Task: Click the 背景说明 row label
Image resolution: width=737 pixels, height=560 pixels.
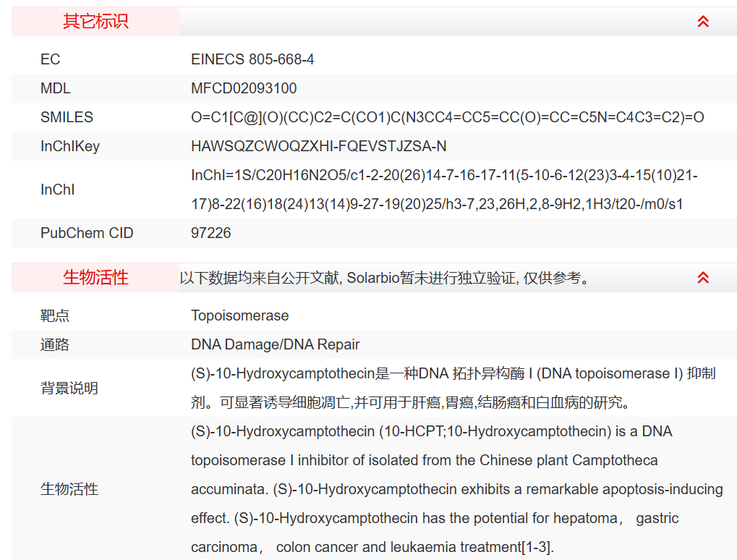Action: point(69,388)
